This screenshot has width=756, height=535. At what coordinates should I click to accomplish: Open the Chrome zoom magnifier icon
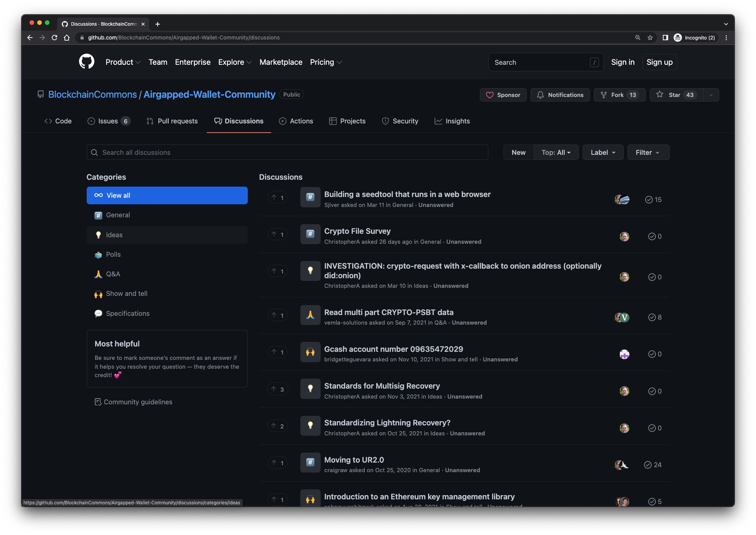(637, 38)
